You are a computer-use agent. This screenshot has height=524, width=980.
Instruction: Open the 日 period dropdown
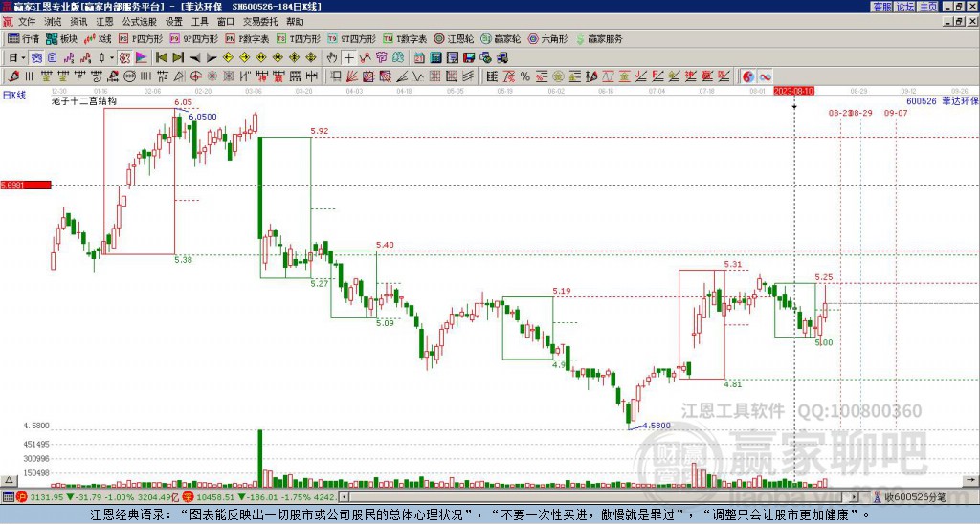point(17,58)
